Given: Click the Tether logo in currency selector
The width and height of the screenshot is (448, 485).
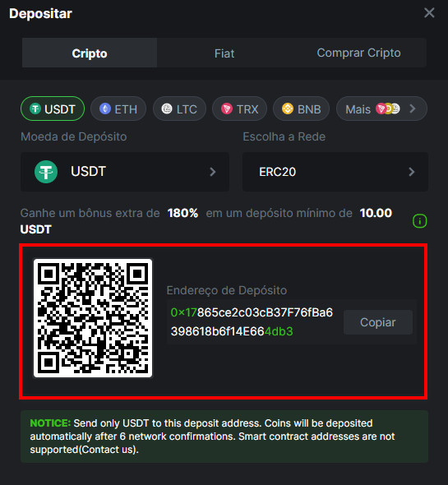Looking at the screenshot, I should click(x=46, y=172).
